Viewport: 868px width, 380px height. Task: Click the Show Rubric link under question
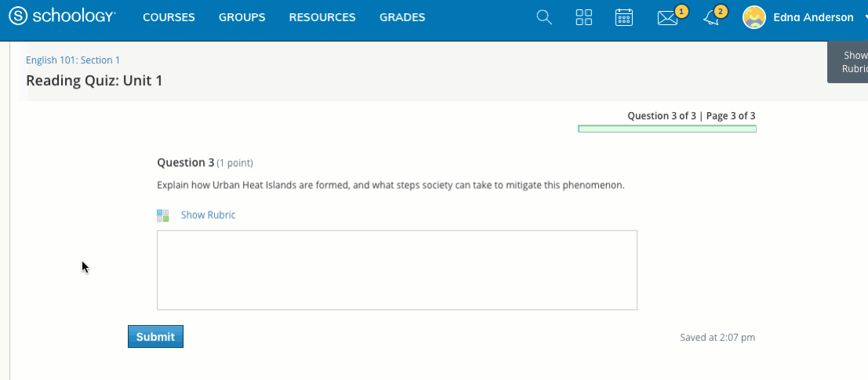[208, 215]
